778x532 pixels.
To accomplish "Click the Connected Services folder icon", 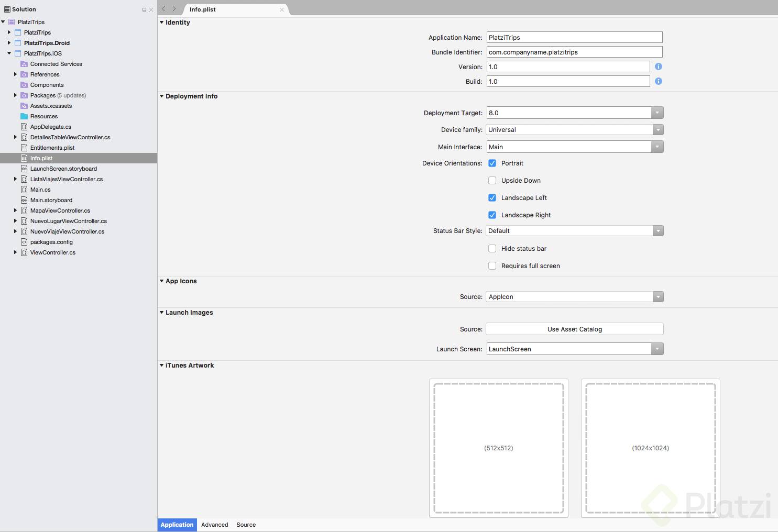I will coord(24,64).
